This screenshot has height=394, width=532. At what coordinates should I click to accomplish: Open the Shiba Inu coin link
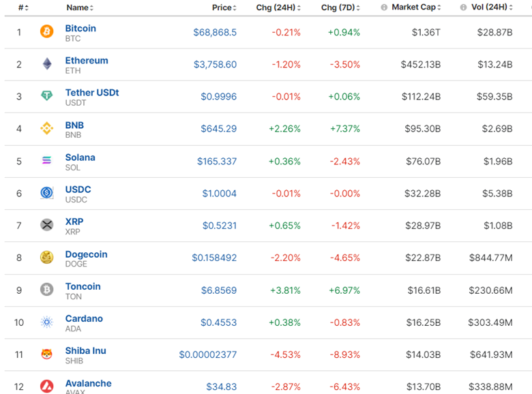[x=85, y=351]
